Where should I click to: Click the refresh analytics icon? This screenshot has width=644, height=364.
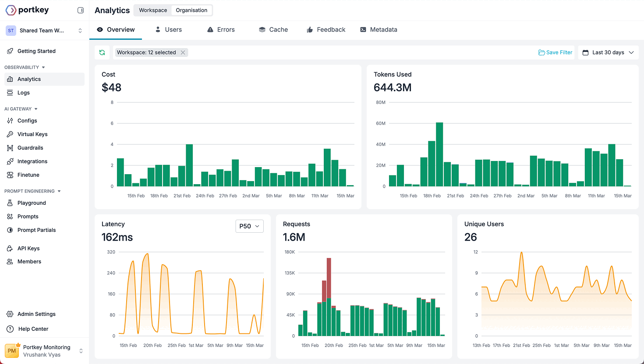pyautogui.click(x=102, y=52)
